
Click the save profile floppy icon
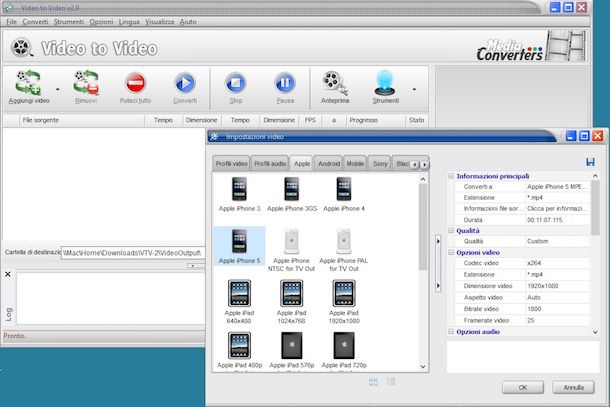point(590,162)
